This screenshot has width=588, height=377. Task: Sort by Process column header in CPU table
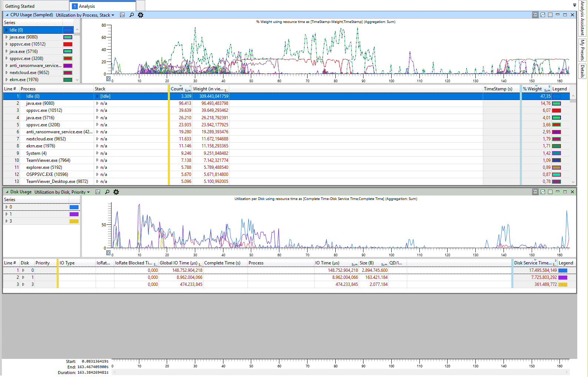pos(57,89)
